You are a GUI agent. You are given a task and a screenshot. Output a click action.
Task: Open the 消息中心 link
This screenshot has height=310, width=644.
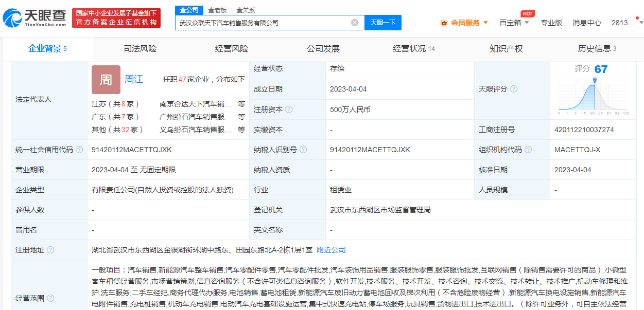point(587,23)
